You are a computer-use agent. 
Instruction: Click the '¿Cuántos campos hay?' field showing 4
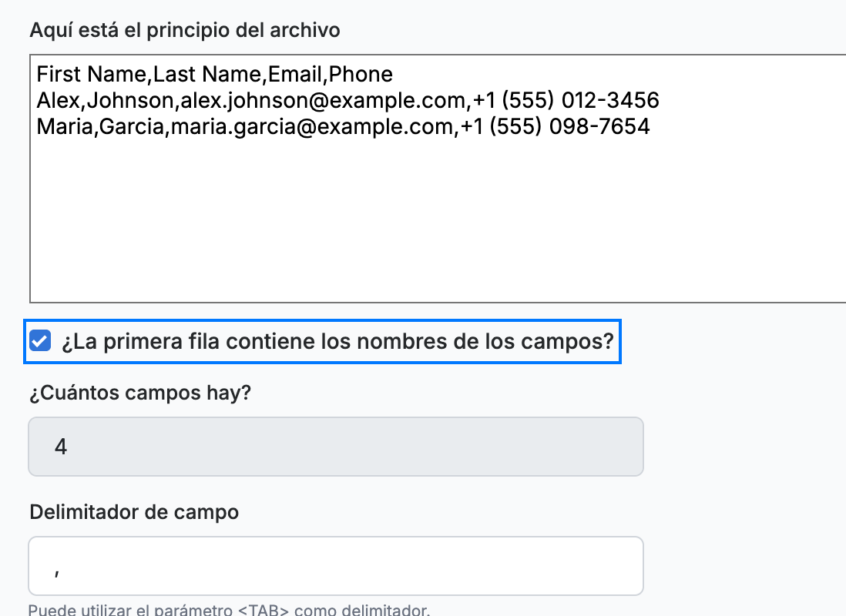(336, 447)
